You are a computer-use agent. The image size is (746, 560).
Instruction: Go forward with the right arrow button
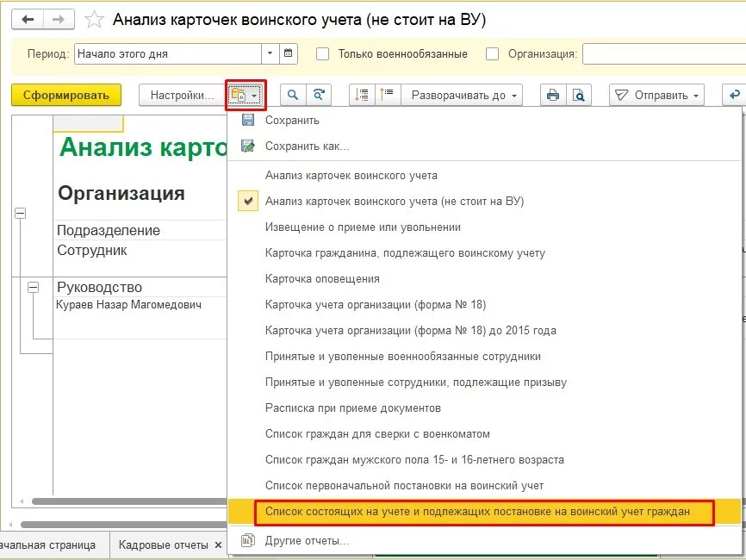click(x=59, y=20)
